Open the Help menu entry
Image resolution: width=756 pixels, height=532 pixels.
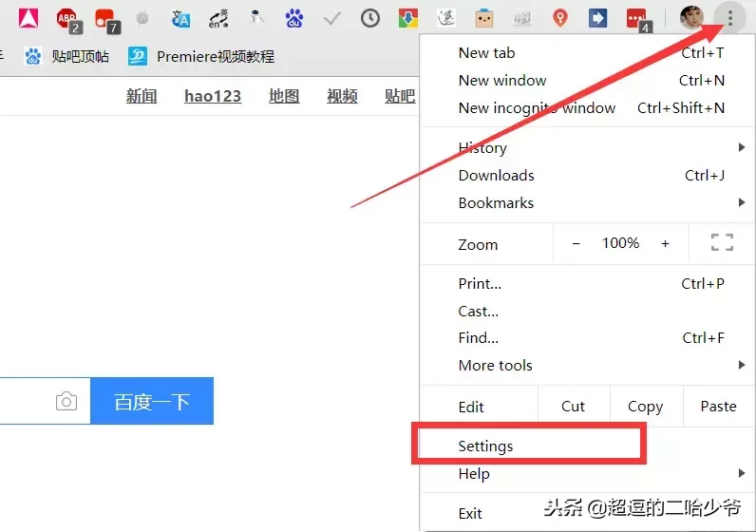(587, 474)
